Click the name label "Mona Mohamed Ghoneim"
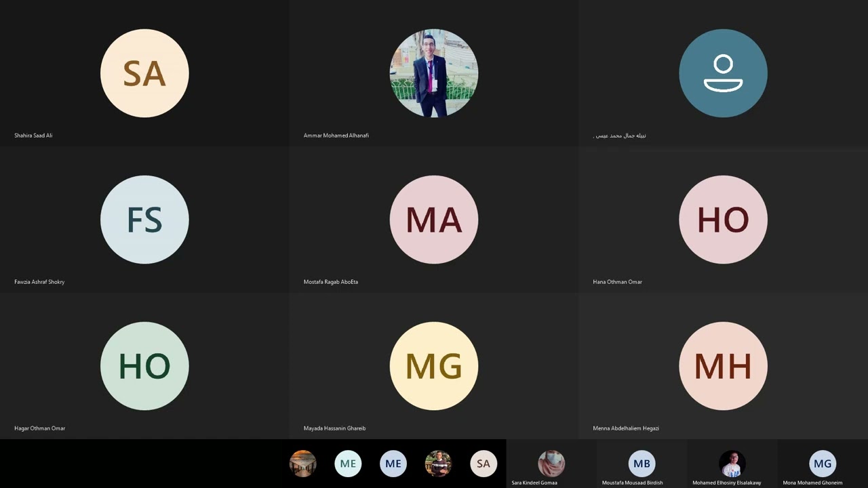Image resolution: width=868 pixels, height=488 pixels. (812, 483)
